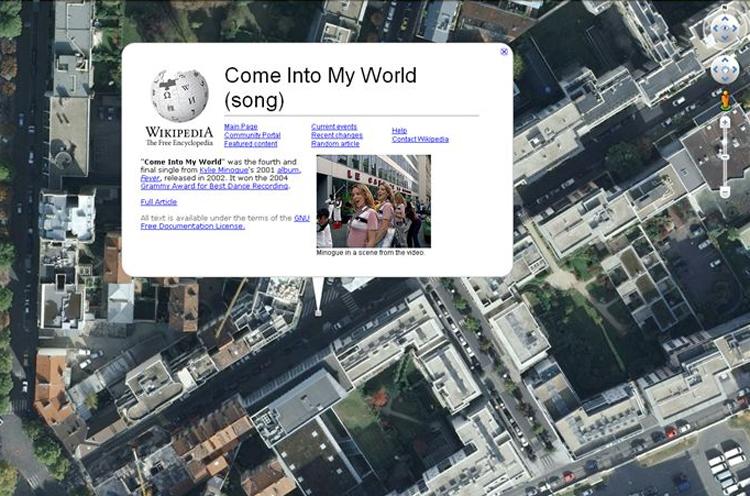Close the Wikipedia info balloon
The image size is (750, 496).
pyautogui.click(x=504, y=52)
